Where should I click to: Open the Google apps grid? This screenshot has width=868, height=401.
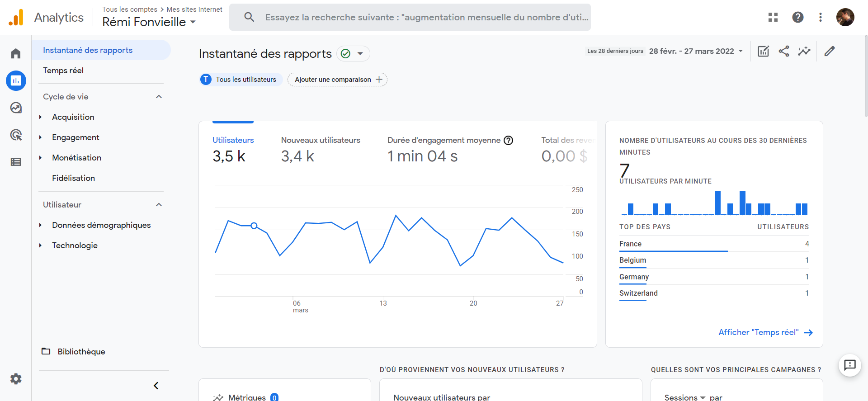tap(773, 17)
